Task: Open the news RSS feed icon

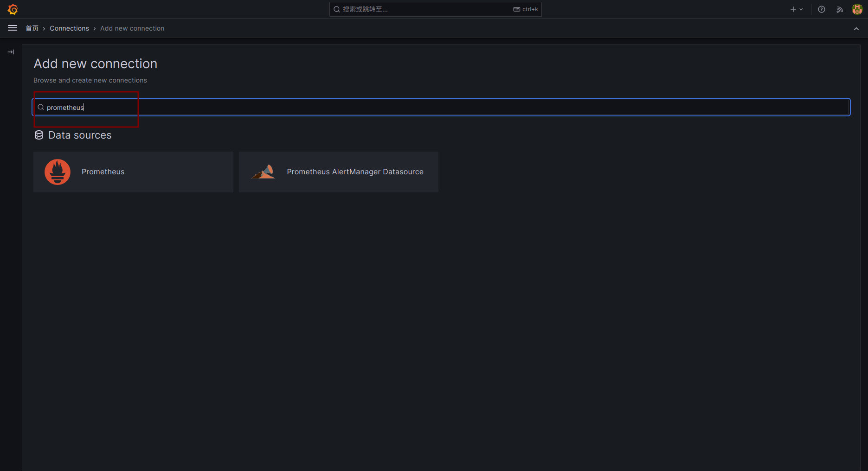Action: (840, 9)
